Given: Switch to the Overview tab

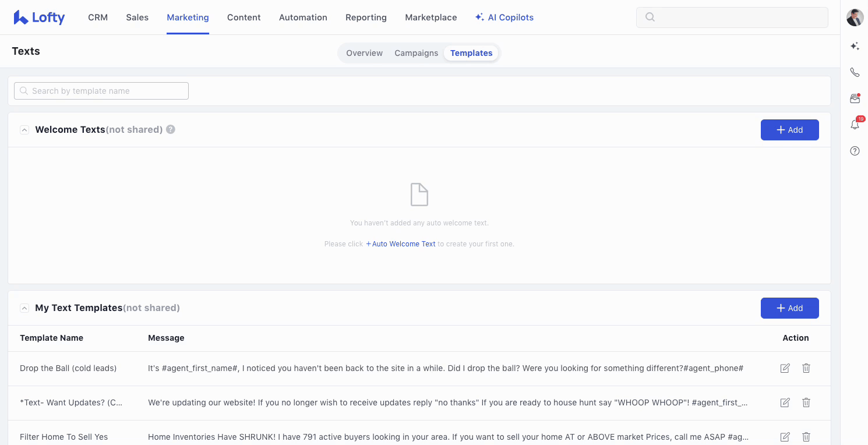Looking at the screenshot, I should pos(364,53).
